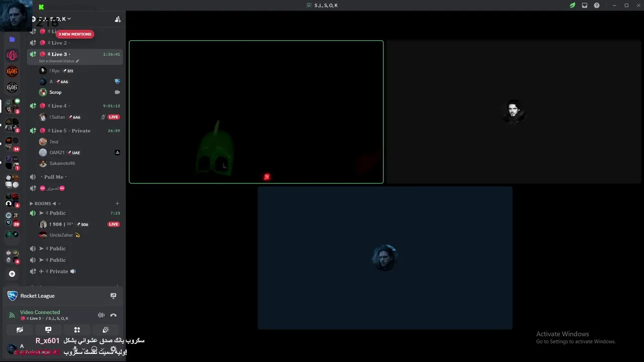
Task: Click the Share Your Screen button
Action: (x=48, y=330)
